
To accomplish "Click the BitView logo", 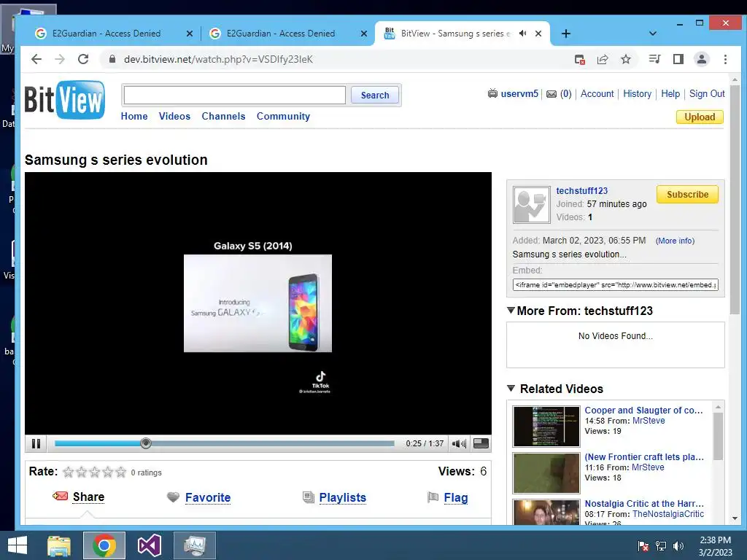I will tap(65, 99).
